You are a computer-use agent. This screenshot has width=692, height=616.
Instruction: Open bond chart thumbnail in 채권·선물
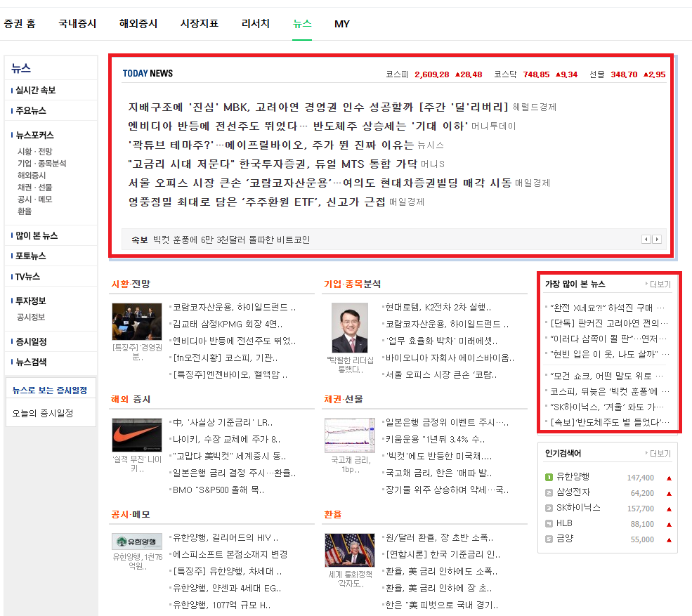(350, 435)
